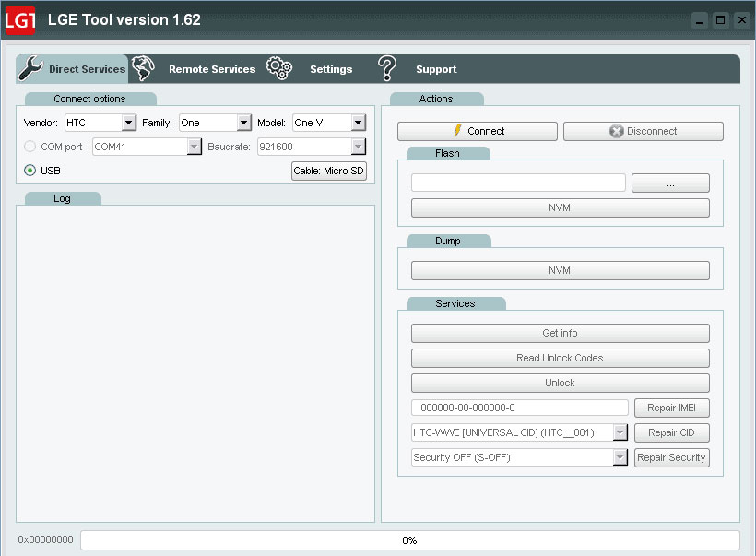Click the Family: label
Screen dimensions: 756x556
click(157, 123)
